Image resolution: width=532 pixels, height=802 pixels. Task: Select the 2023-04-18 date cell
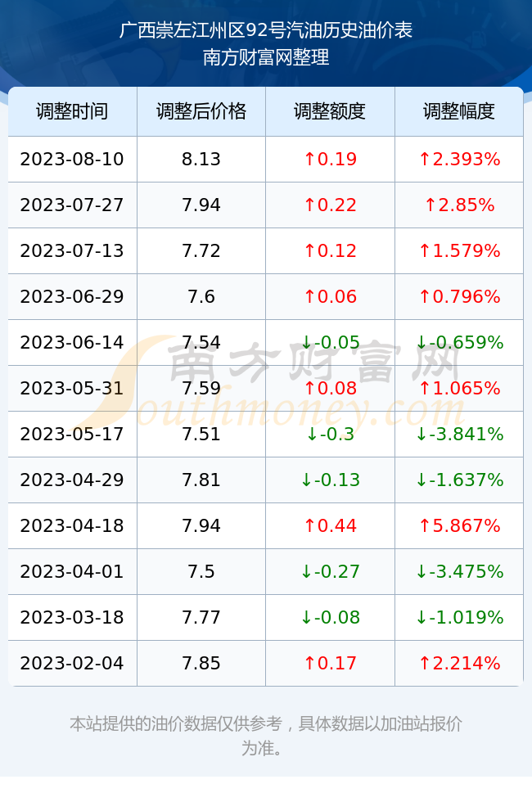pyautogui.click(x=72, y=525)
